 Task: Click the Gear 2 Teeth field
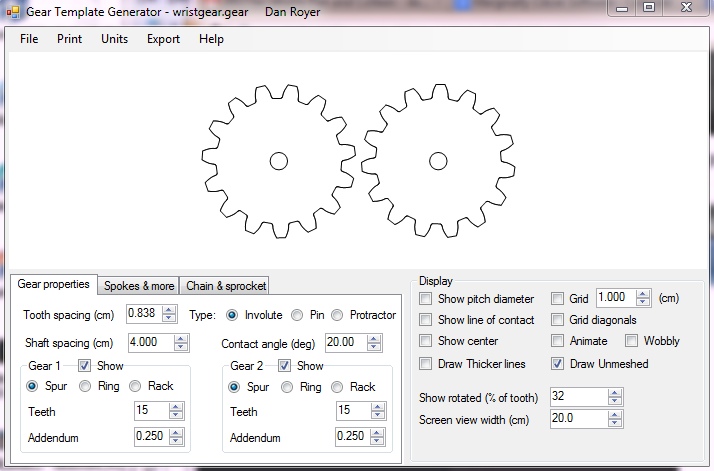click(x=353, y=410)
